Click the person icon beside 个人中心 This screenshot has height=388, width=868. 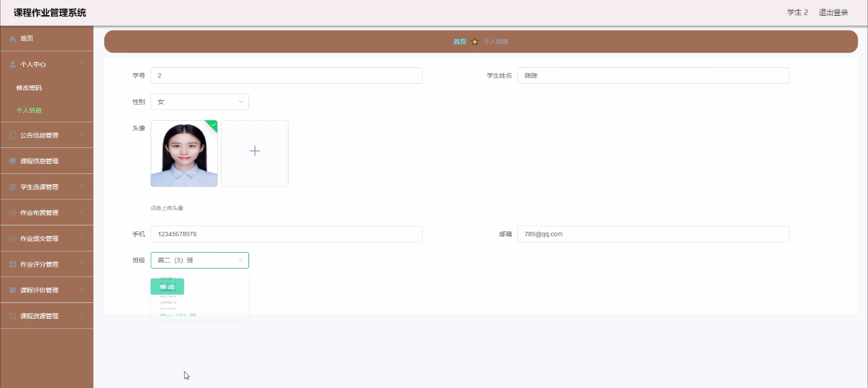click(x=13, y=64)
